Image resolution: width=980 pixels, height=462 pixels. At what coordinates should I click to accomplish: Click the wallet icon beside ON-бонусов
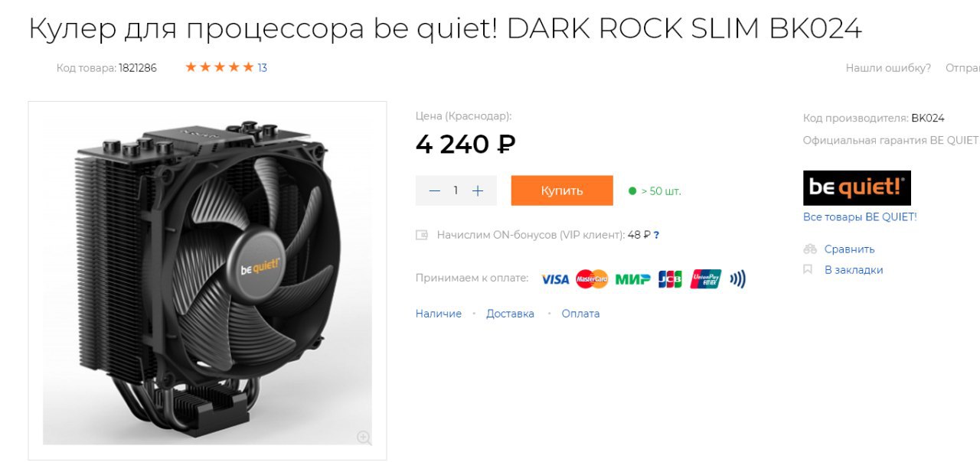(422, 235)
